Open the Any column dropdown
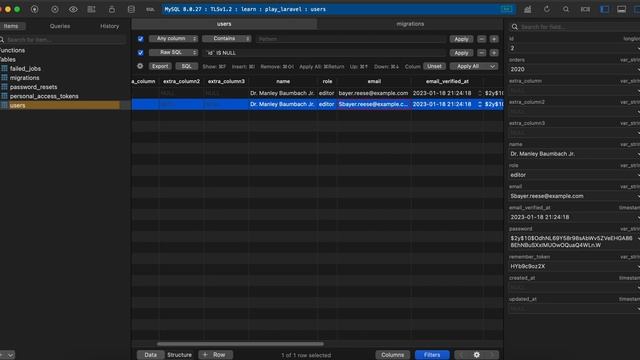The image size is (640, 360). [x=173, y=39]
